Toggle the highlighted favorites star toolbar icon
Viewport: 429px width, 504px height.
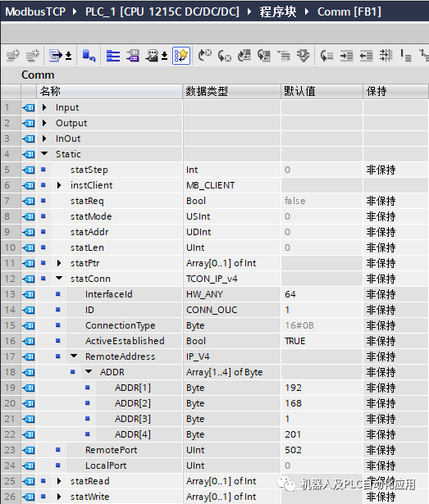181,56
